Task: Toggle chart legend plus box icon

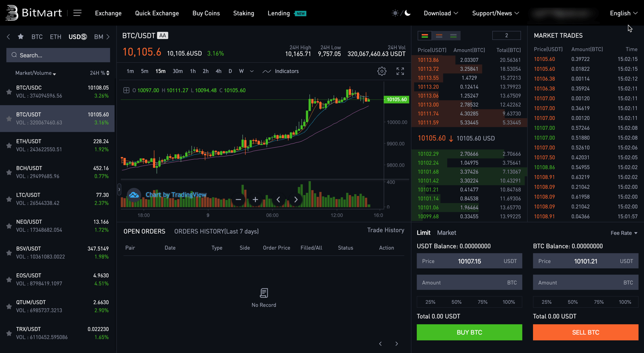Action: pyautogui.click(x=127, y=90)
